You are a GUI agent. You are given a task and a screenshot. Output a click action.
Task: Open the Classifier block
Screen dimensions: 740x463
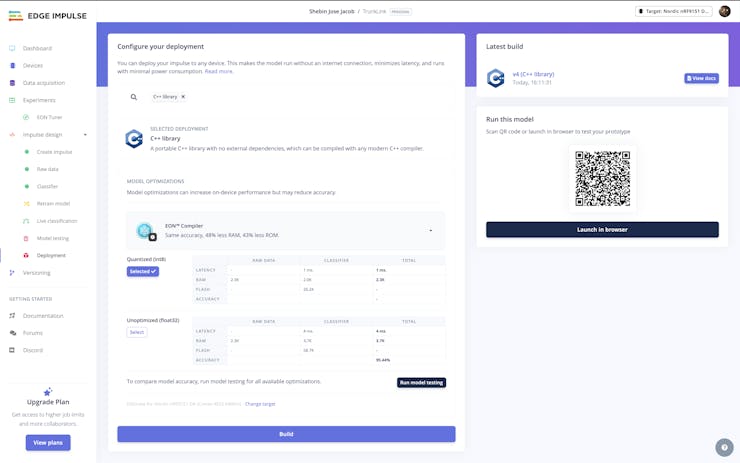point(47,186)
